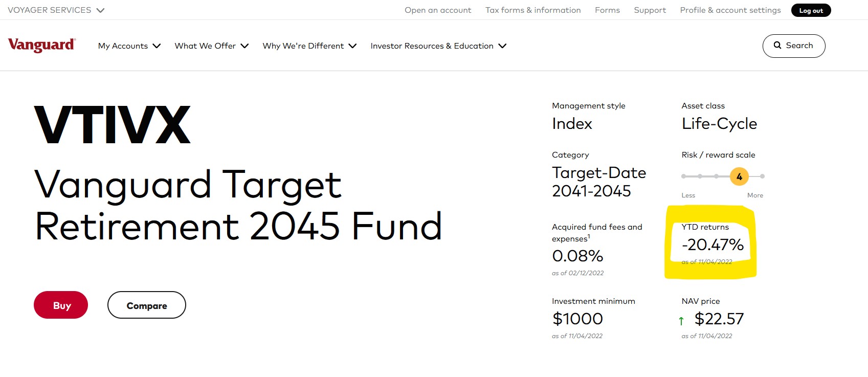Click the magnifying glass search icon
The width and height of the screenshot is (868, 377).
click(777, 46)
